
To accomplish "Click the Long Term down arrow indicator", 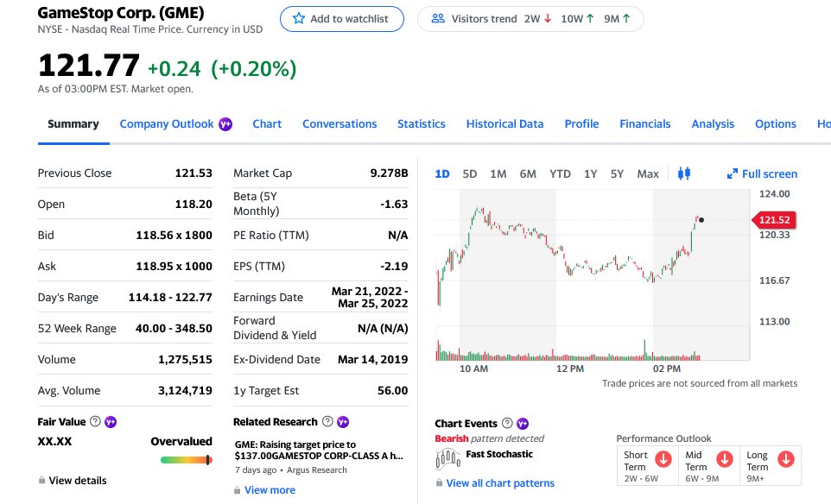I will click(786, 459).
